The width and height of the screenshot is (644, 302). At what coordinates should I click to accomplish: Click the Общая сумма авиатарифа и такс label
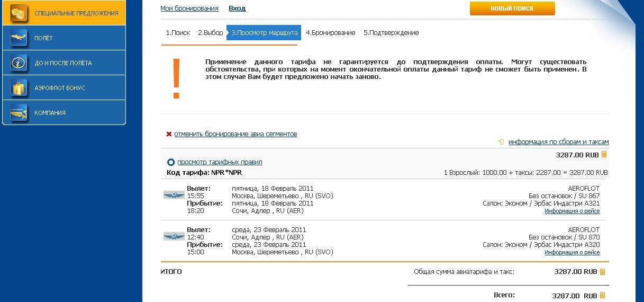click(x=464, y=272)
